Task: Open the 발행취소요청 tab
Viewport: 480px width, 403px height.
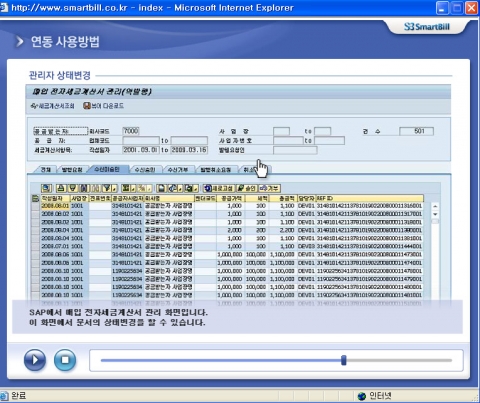Action: tap(215, 170)
